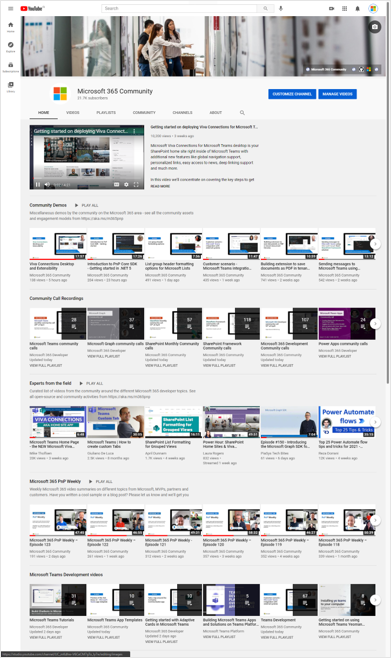Start voice search with microphone icon
This screenshot has width=391, height=658.
click(x=281, y=8)
